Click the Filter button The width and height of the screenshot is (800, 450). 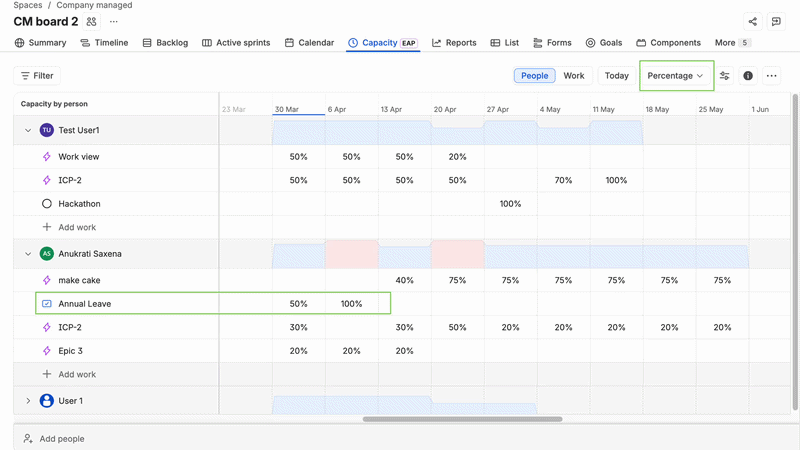point(37,76)
